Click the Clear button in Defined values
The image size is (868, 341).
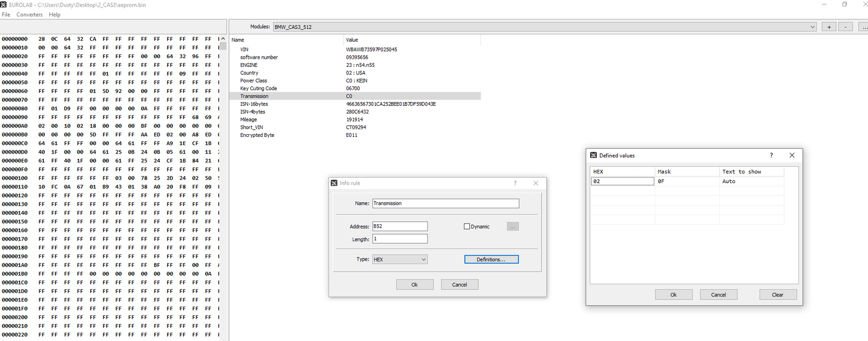(778, 295)
